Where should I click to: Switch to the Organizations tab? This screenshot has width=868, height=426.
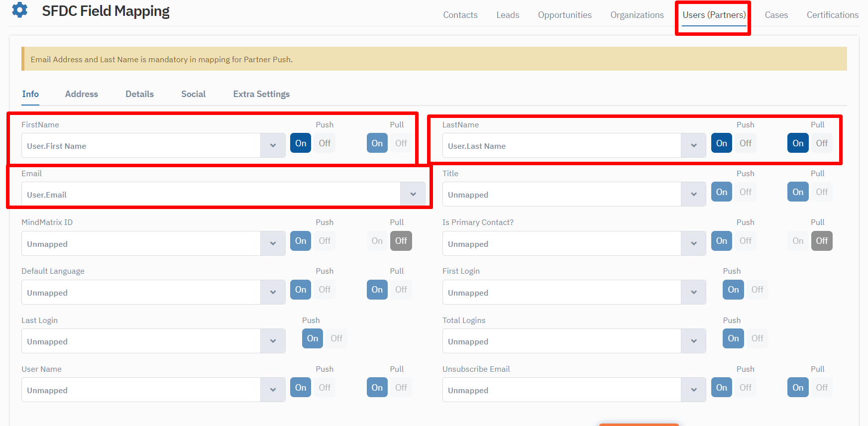point(637,15)
